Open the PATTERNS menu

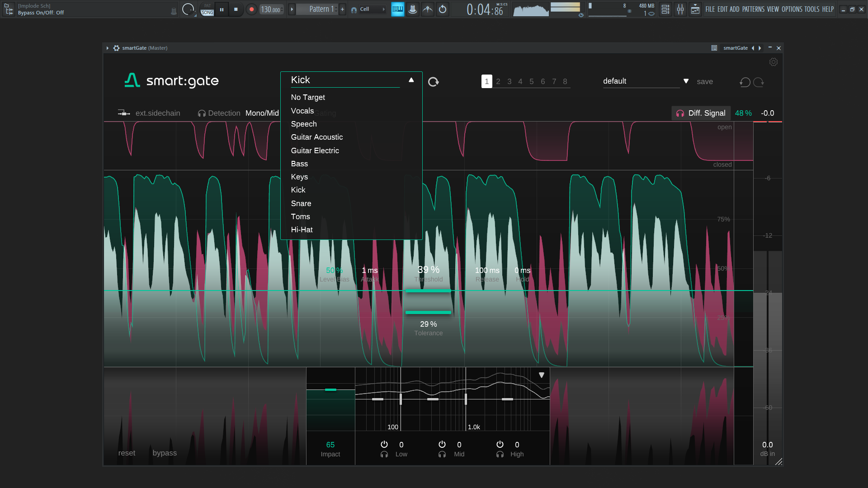753,9
